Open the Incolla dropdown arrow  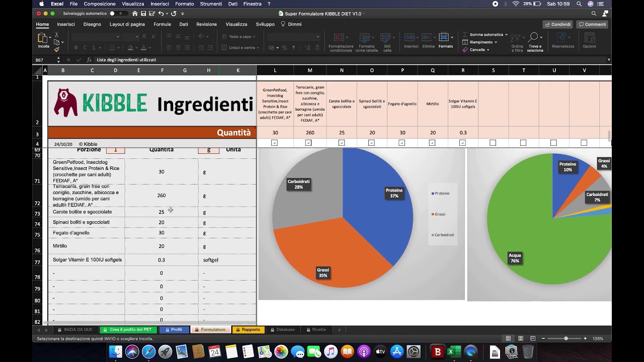[x=50, y=37]
